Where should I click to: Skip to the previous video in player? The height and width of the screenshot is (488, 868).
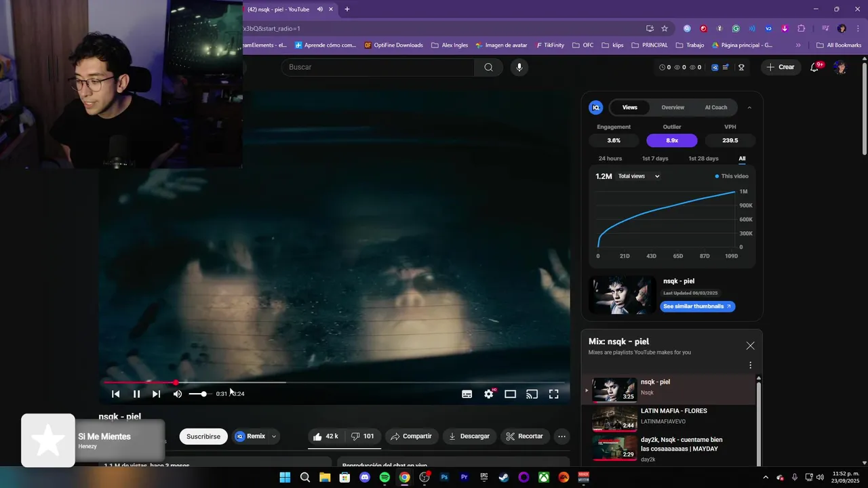tap(116, 394)
